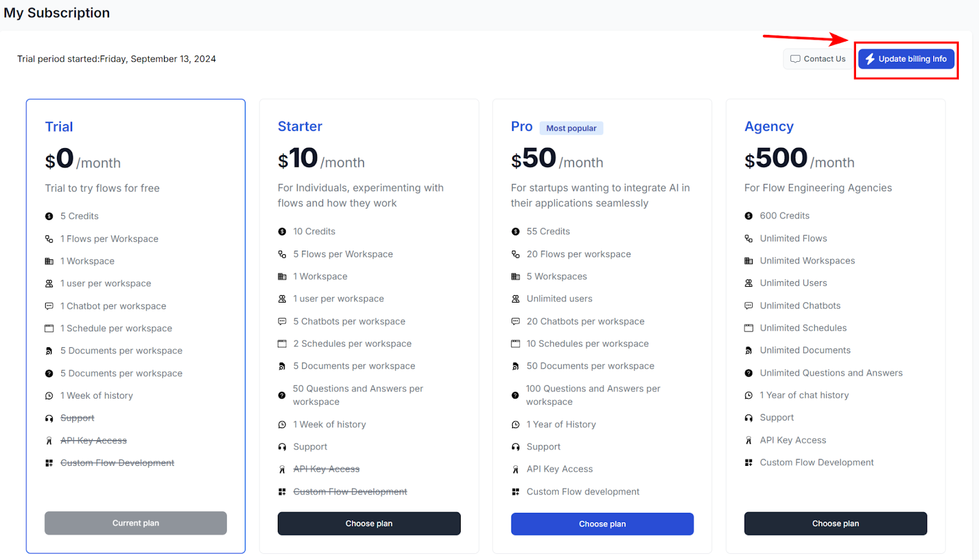Click the workspace icon in the Starter plan
This screenshot has height=560, width=979.
click(282, 276)
